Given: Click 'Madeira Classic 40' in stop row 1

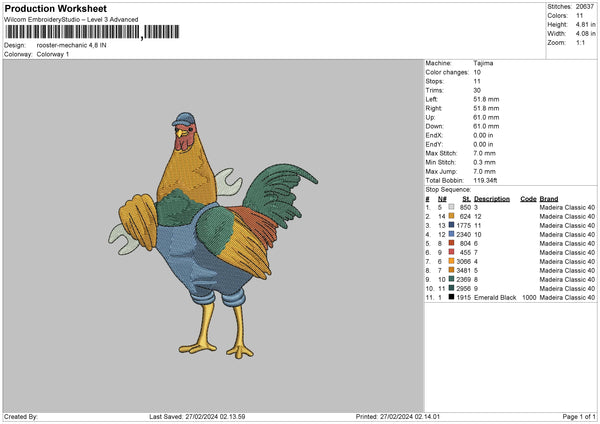Looking at the screenshot, I should pyautogui.click(x=567, y=207).
